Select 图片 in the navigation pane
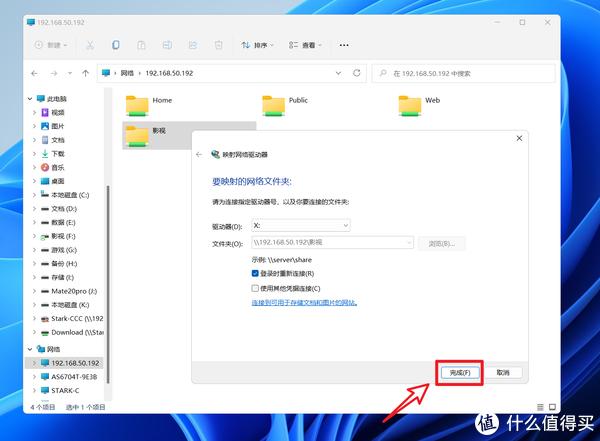The image size is (600, 441). point(58,126)
